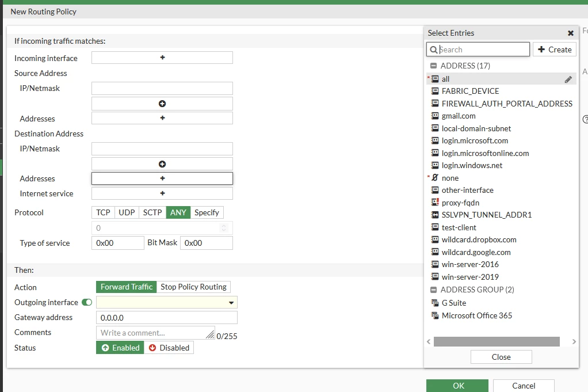This screenshot has height=392, width=588.
Task: Click protocol number stepper arrows
Action: pyautogui.click(x=224, y=228)
